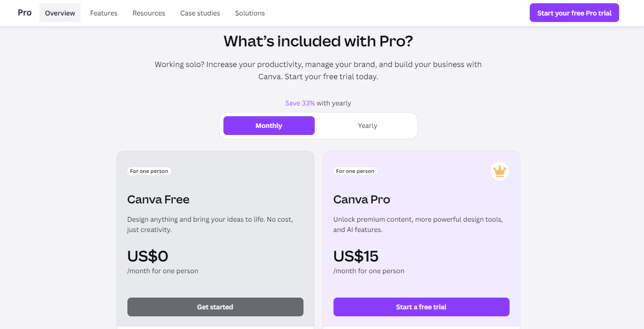
Task: Click For one person badge on Free card
Action: pyautogui.click(x=149, y=171)
